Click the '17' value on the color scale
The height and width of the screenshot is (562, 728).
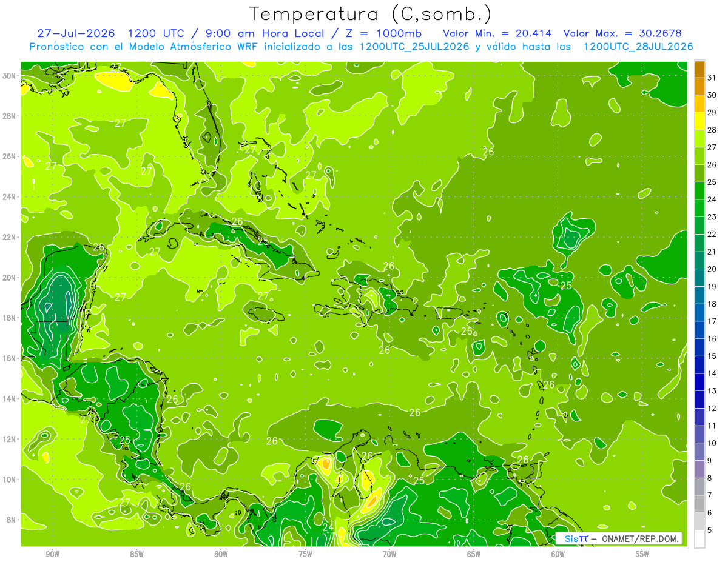(712, 321)
